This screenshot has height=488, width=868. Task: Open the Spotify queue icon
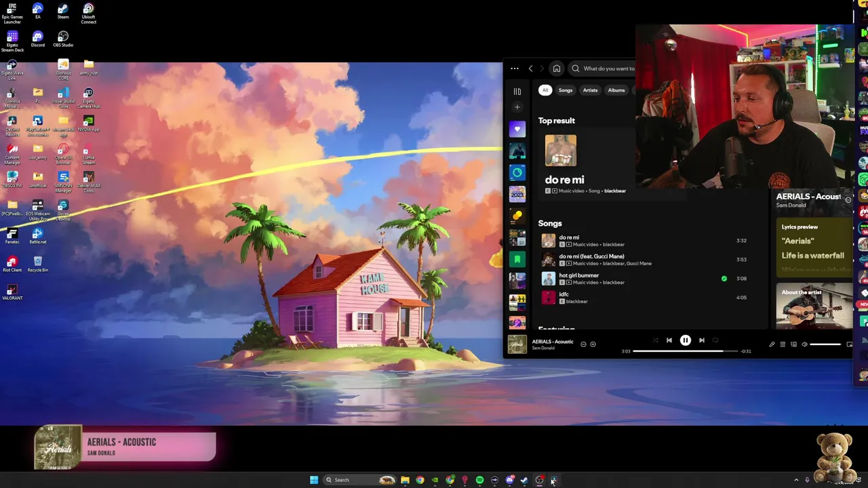click(x=783, y=344)
